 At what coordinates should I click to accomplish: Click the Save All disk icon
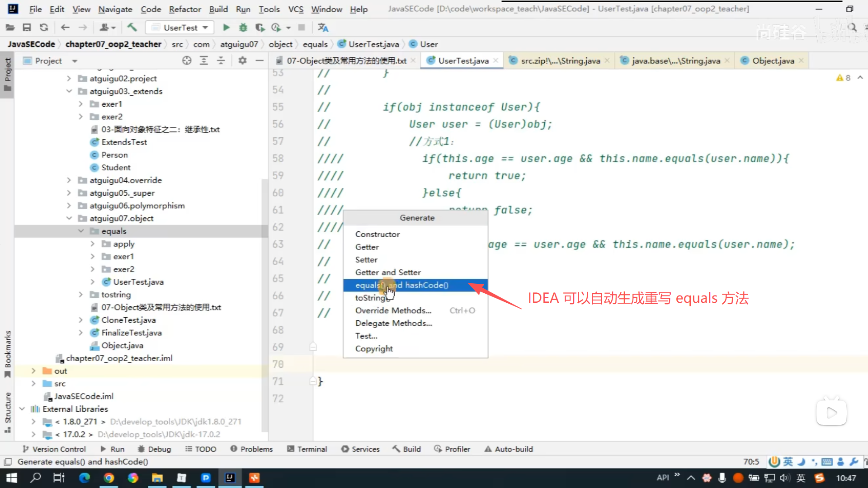click(x=27, y=28)
